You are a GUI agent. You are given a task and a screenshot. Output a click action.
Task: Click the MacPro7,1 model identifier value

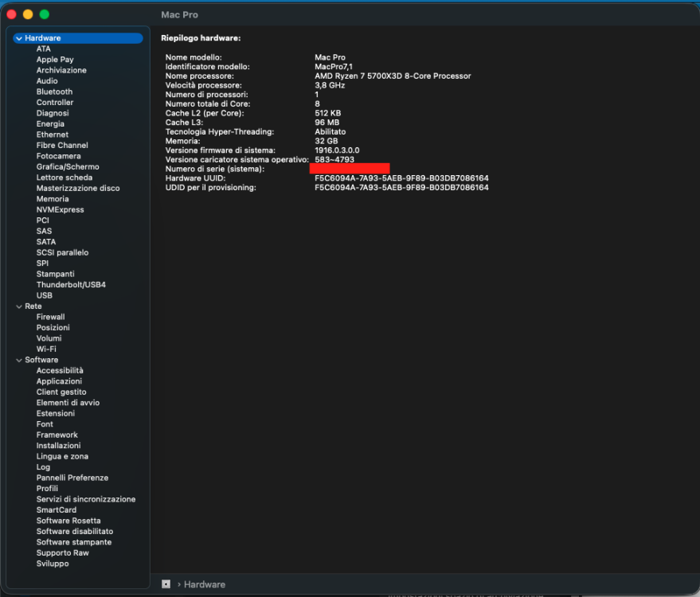pyautogui.click(x=333, y=67)
